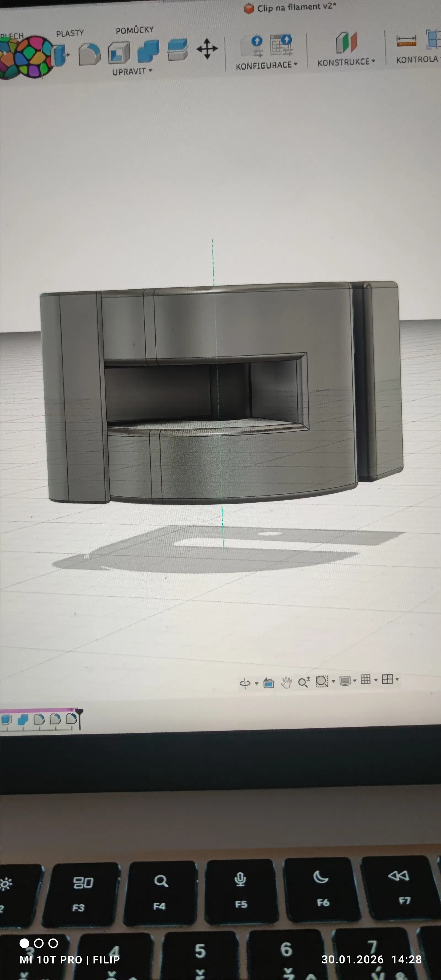The image size is (441, 980).
Task: Select the blue box body feature in timeline
Action: [6, 719]
